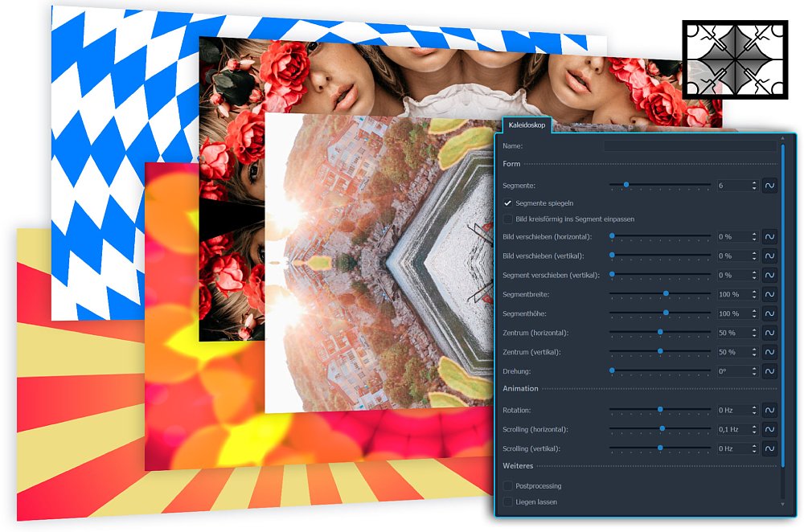Select the Kaleidoskop tab
This screenshot has width=804, height=532.
pyautogui.click(x=527, y=125)
